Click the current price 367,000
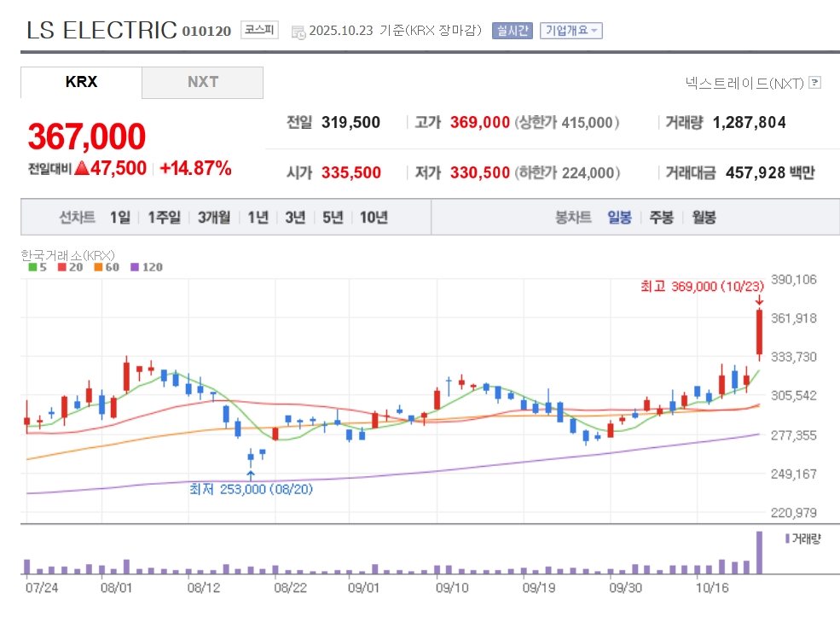The height and width of the screenshot is (617, 840). [x=87, y=137]
